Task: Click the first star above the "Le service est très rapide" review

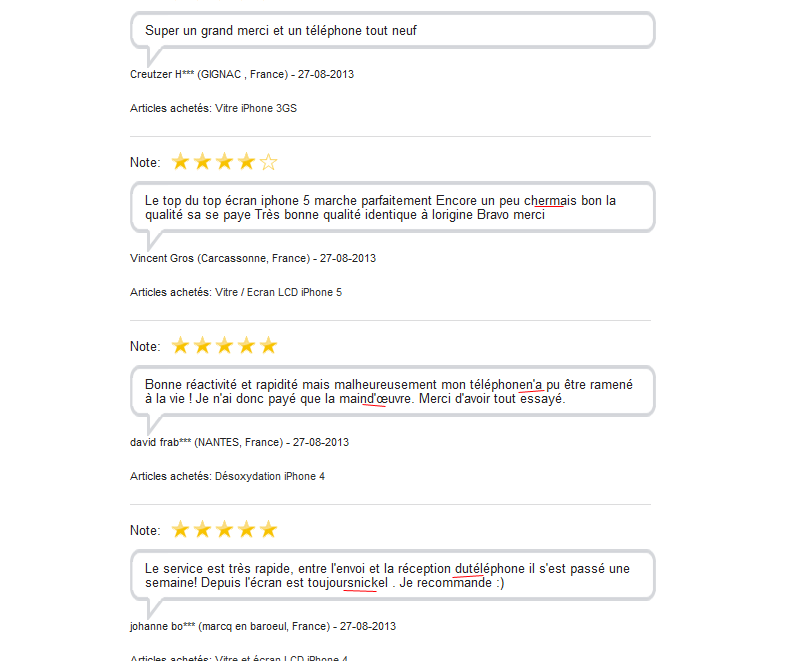Action: coord(181,530)
